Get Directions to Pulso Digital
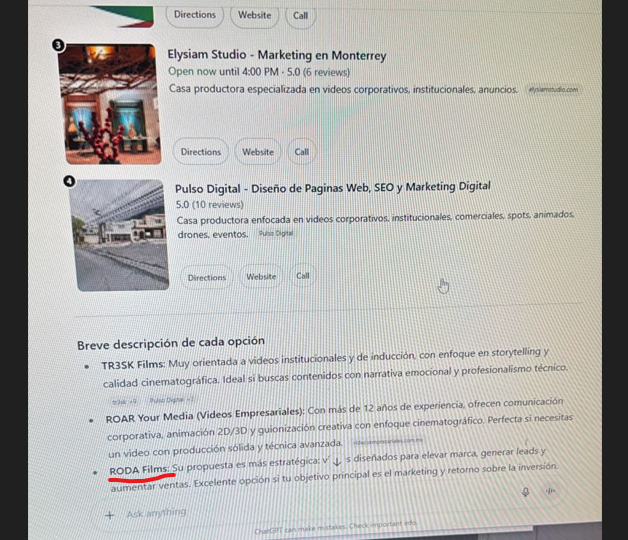 pyautogui.click(x=208, y=277)
